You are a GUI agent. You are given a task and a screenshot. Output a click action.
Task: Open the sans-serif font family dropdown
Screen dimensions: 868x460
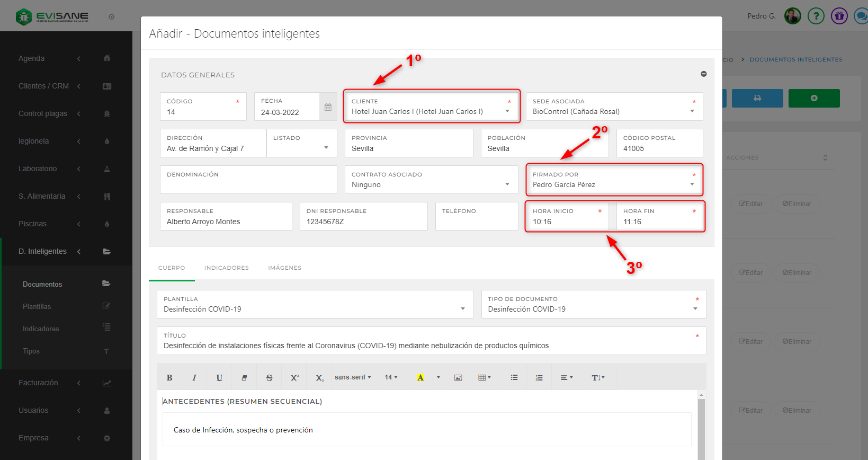[353, 377]
